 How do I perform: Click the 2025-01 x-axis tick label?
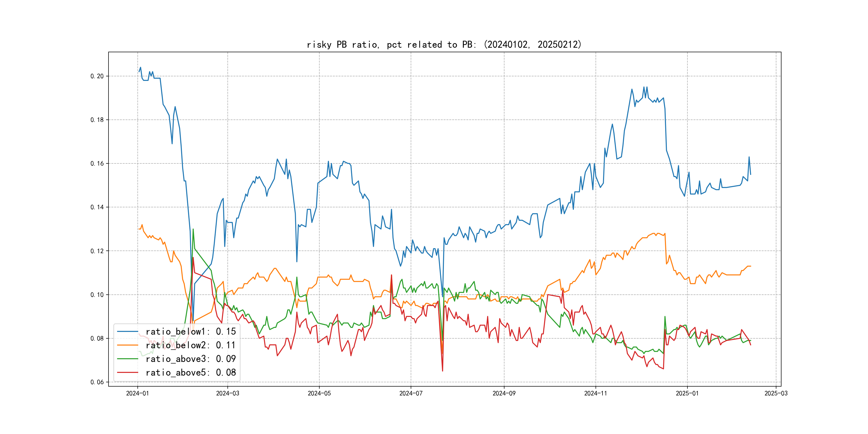tap(687, 393)
